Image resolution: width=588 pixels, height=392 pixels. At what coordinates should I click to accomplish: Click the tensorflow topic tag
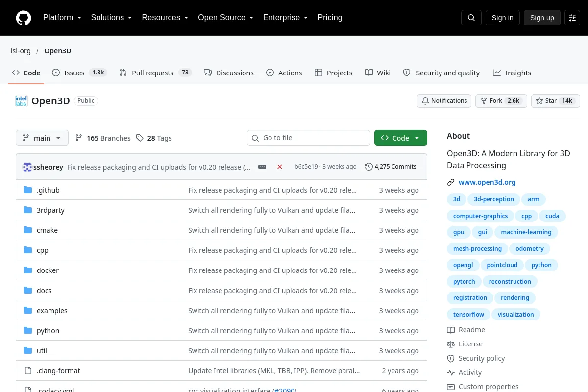[468, 315]
